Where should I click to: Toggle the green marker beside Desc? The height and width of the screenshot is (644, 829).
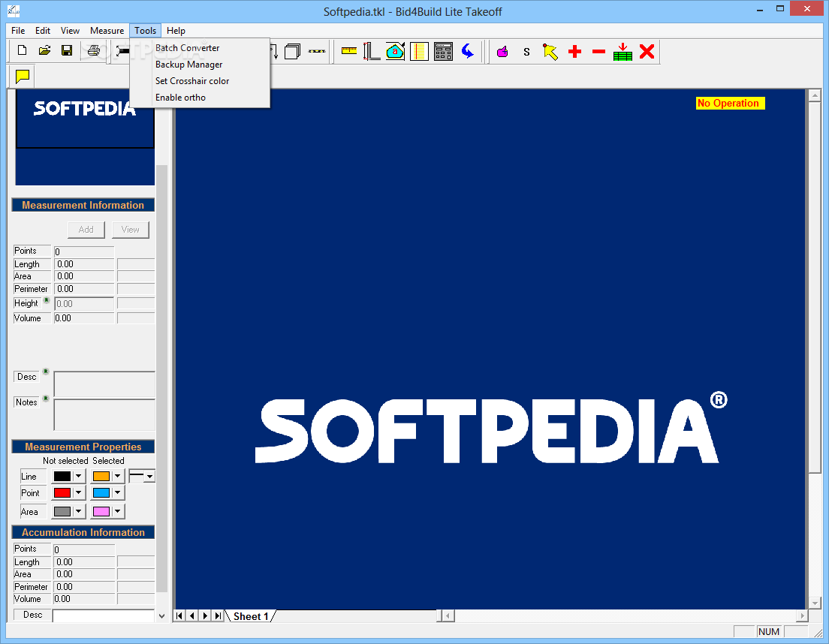coord(46,372)
